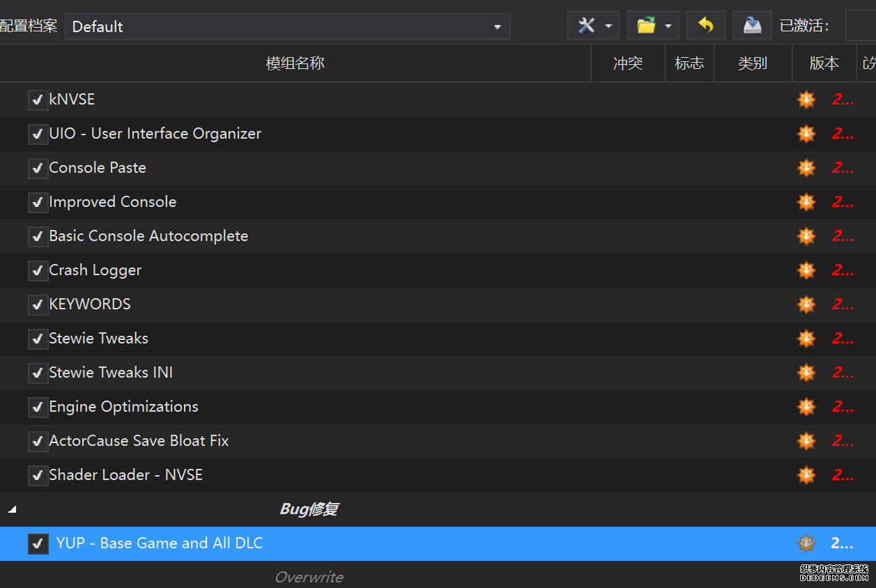Click the version icon on the YUP row
The image size is (876, 588).
point(806,543)
